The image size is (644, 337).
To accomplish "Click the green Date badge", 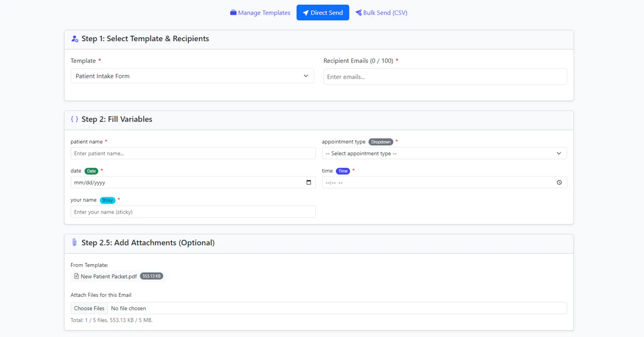I will pos(91,171).
